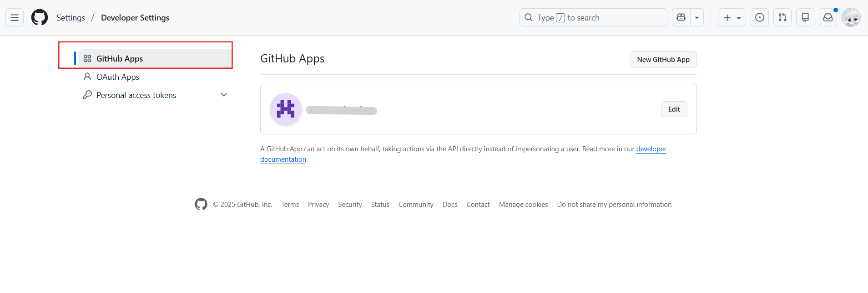This screenshot has height=293, width=868.
Task: Open Copilot chat icon
Action: pos(681,18)
